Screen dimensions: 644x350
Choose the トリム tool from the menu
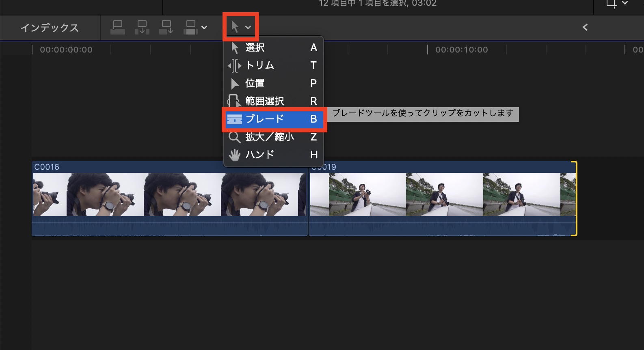(x=273, y=65)
